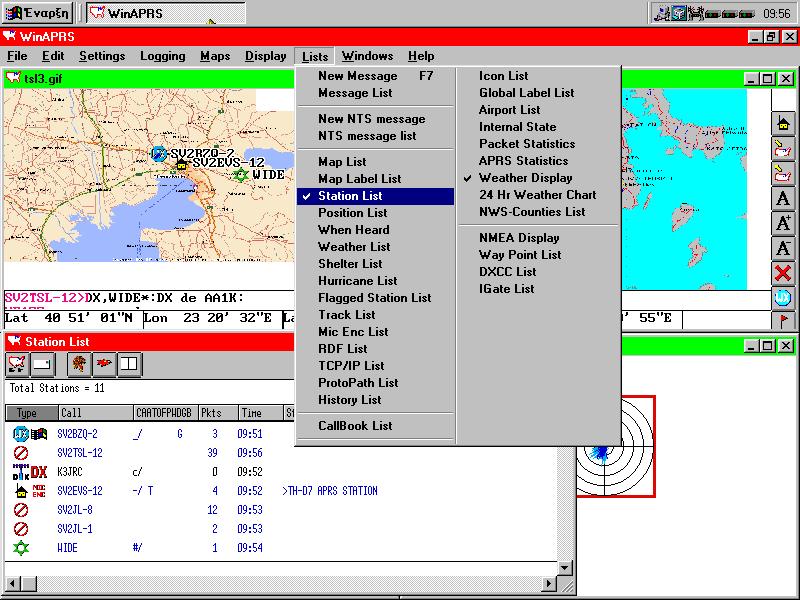Click the Windows flag icon in SV2BZQ-2 row

[39, 434]
